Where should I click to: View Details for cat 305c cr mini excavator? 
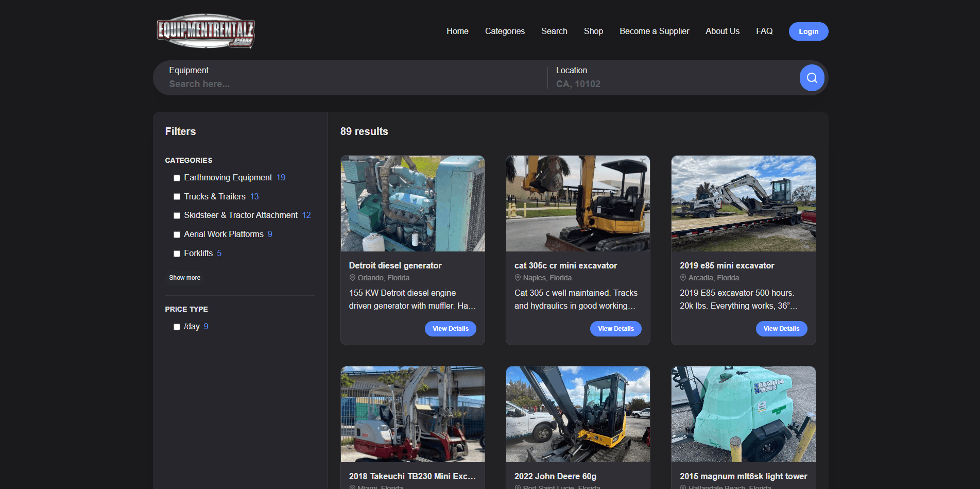(616, 329)
